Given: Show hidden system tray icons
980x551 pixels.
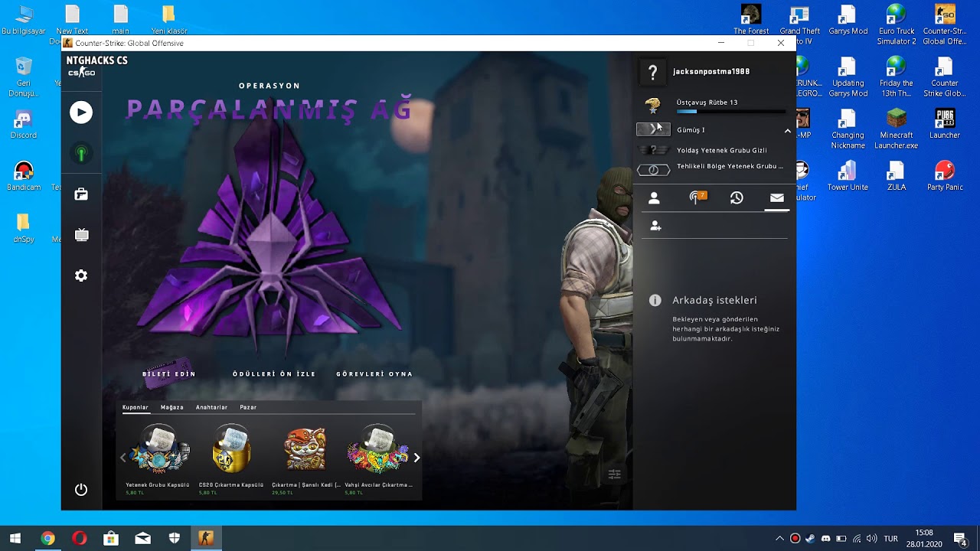Looking at the screenshot, I should tap(779, 539).
